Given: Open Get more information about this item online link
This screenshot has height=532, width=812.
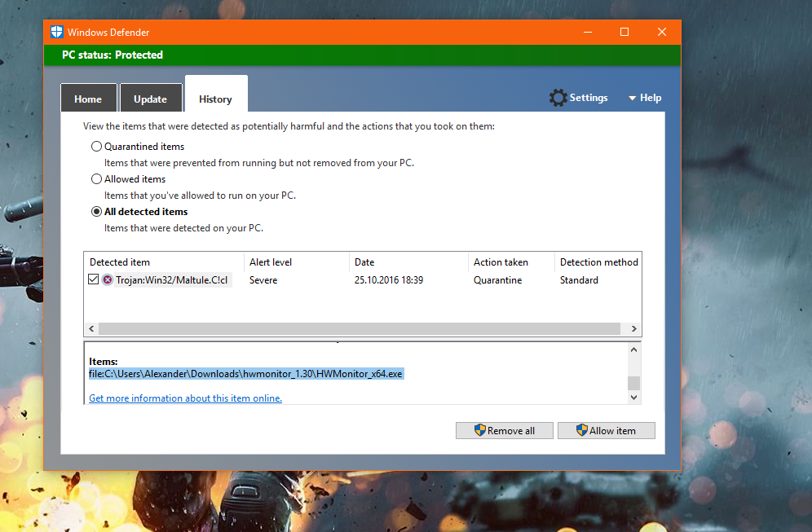Looking at the screenshot, I should [x=185, y=398].
